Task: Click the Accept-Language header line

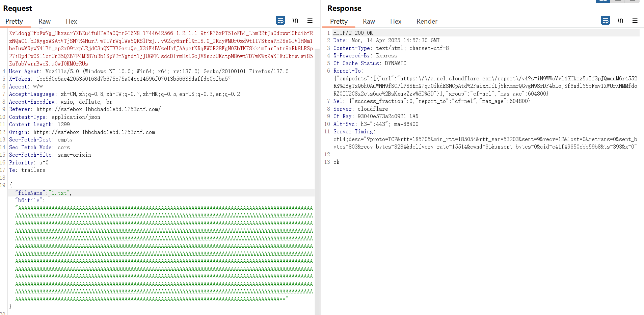Action: coord(124,94)
